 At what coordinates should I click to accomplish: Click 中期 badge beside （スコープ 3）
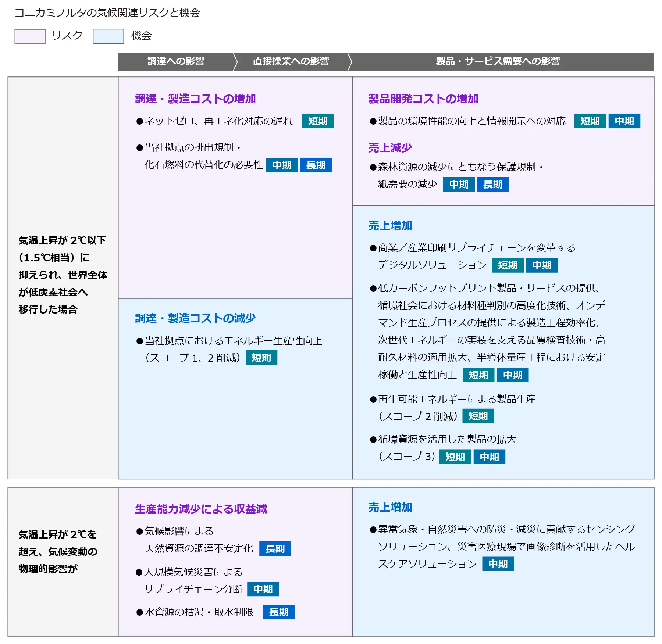489,457
